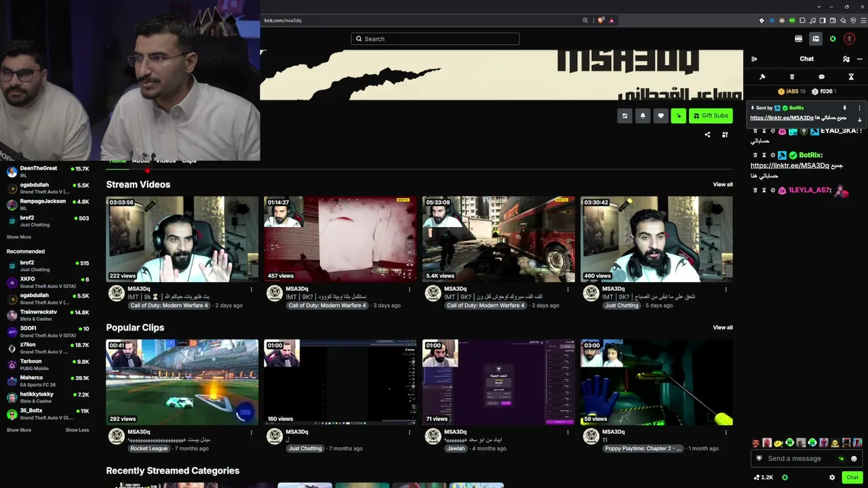Play the 03:03:56 stream video
The width and height of the screenshot is (868, 488).
182,239
